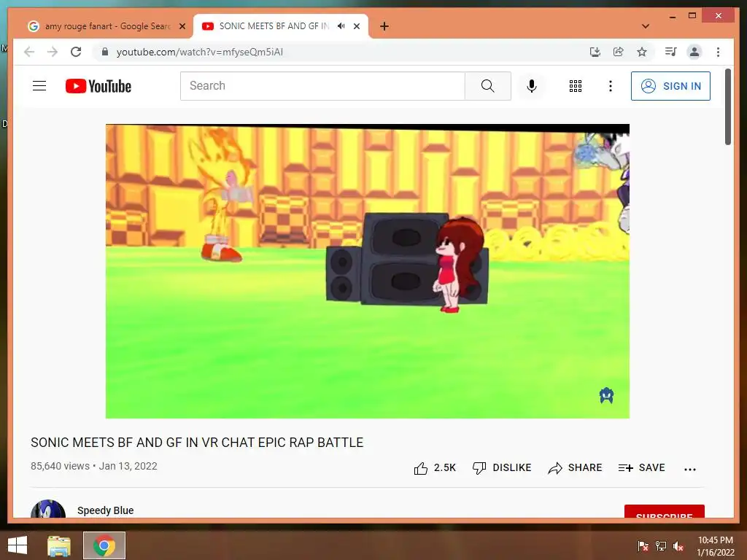Go forward in browser history

click(x=53, y=52)
